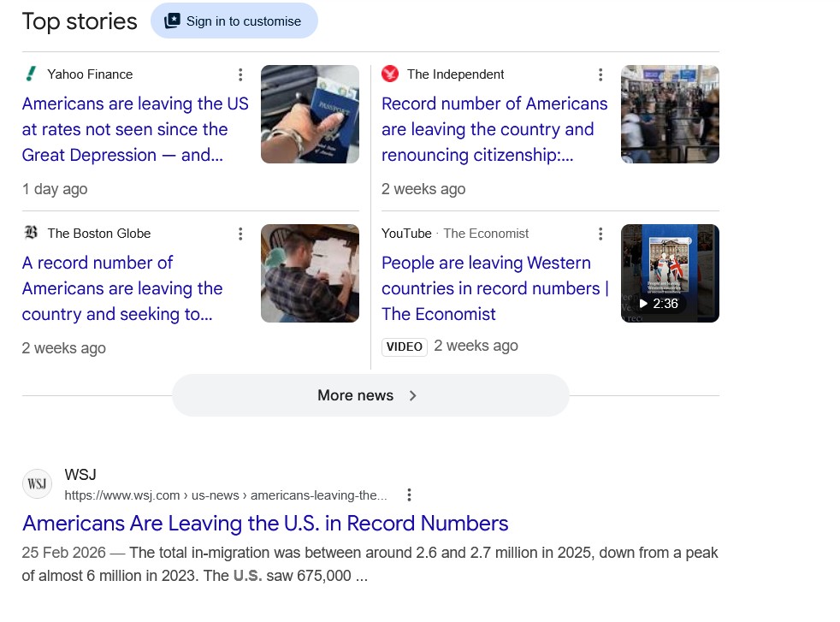Open WSJ Americans Are Leaving the U.S. result
The image size is (840, 622).
coord(265,524)
